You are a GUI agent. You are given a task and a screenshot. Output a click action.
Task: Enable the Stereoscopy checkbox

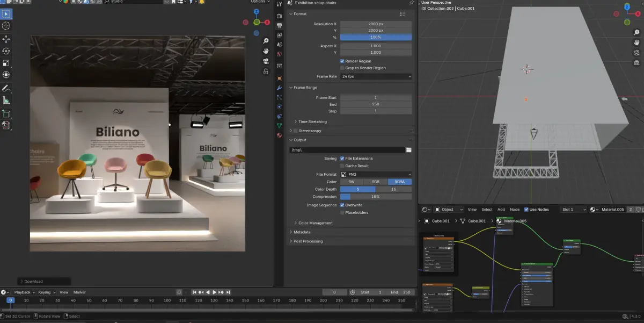(x=296, y=131)
